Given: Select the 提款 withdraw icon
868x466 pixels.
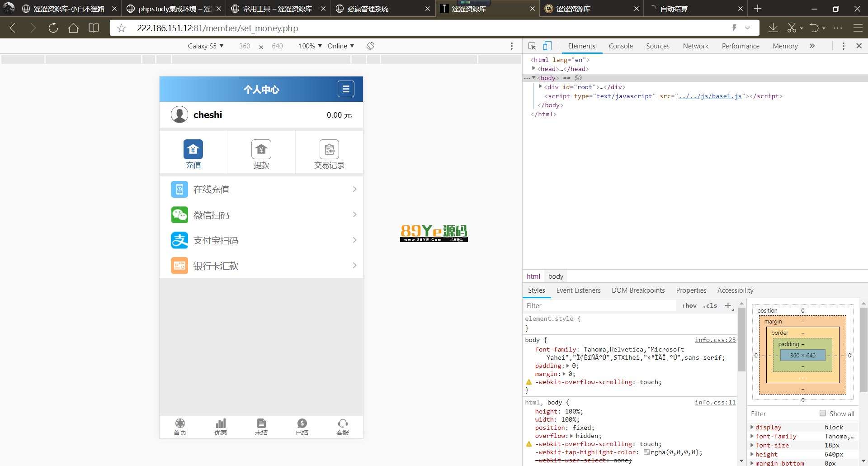Looking at the screenshot, I should click(x=261, y=149).
